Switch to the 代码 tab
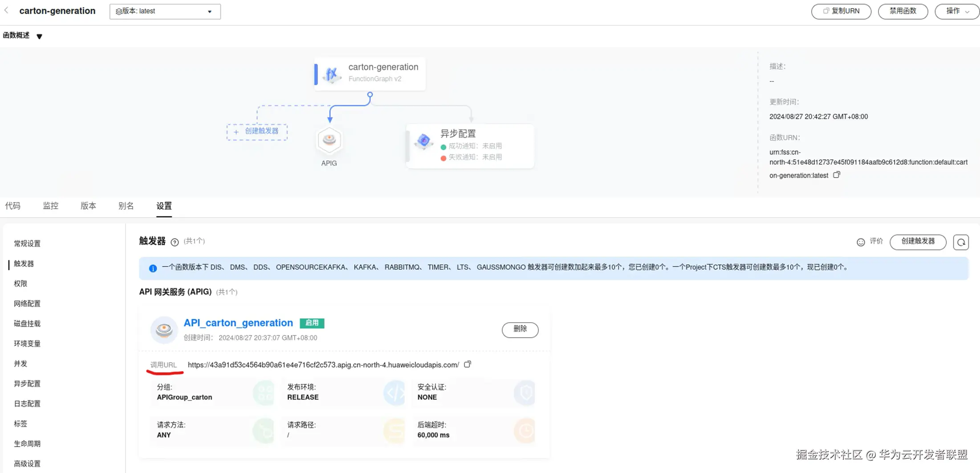Screen dimensions: 980x473 12,206
